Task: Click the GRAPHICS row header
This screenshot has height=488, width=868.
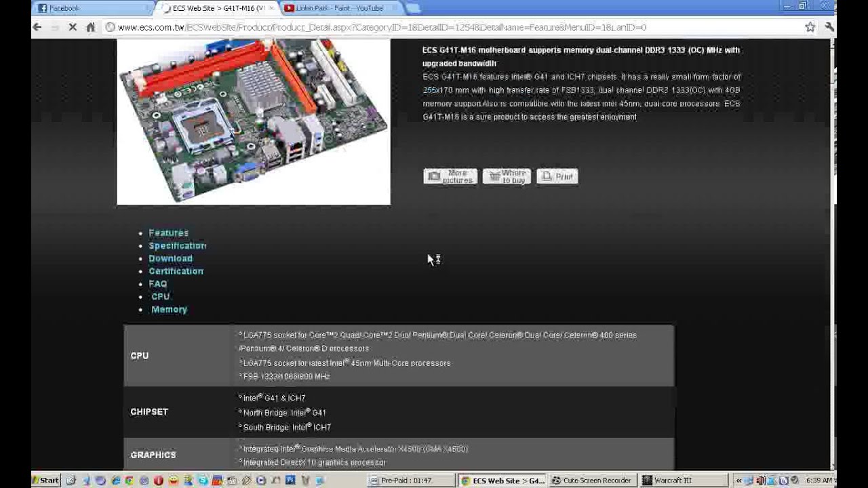Action: point(153,455)
